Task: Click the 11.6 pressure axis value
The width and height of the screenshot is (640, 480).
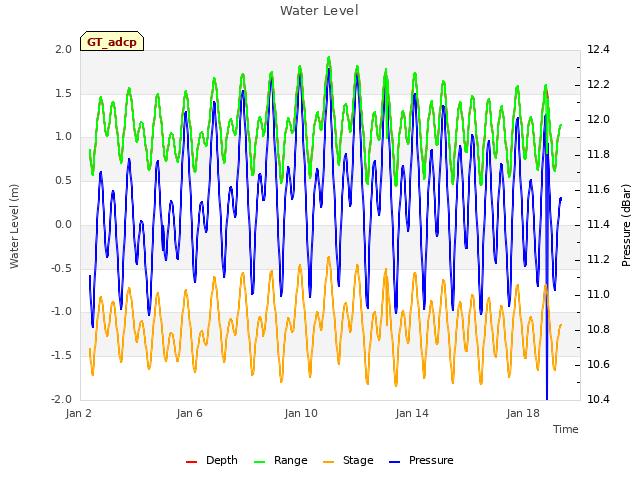Action: coord(598,189)
